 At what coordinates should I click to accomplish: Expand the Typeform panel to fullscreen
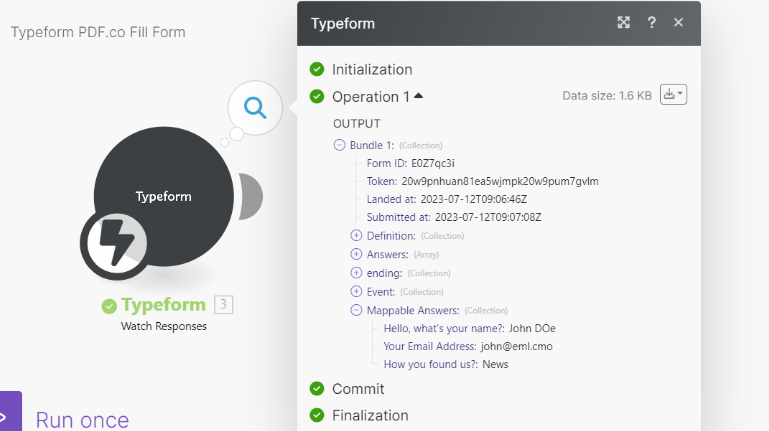pyautogui.click(x=623, y=23)
